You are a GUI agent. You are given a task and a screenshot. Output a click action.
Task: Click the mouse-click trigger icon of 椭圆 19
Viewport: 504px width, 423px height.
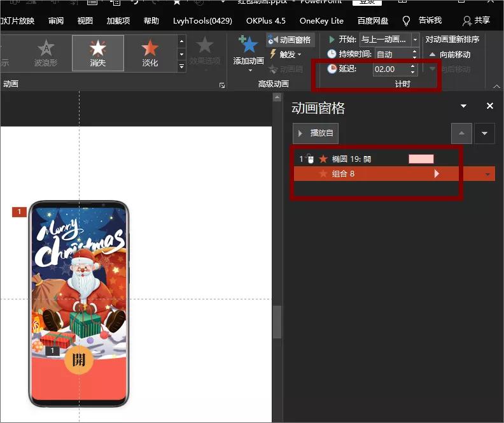tap(309, 159)
